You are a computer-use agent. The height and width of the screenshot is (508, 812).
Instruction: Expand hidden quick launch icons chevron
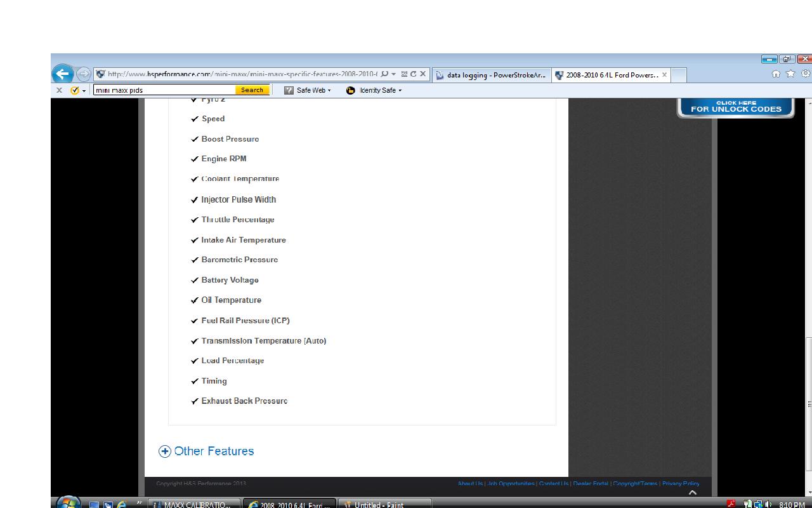click(x=139, y=503)
